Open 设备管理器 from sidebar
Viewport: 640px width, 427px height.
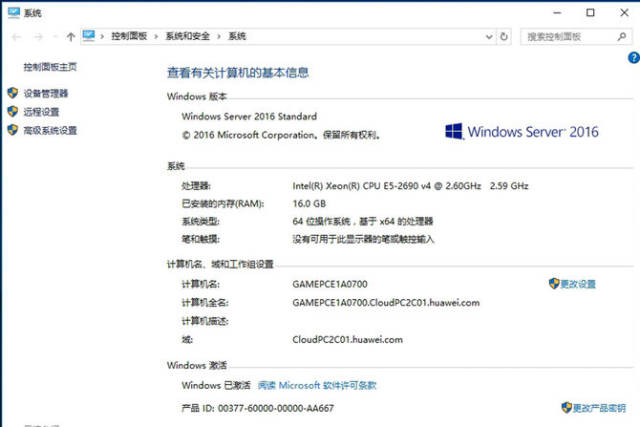tap(46, 93)
